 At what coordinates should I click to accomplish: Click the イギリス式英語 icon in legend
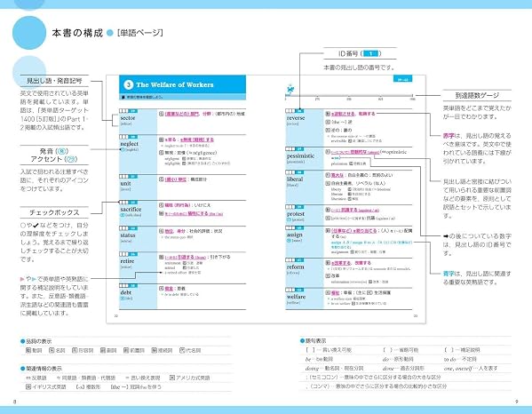click(x=28, y=386)
